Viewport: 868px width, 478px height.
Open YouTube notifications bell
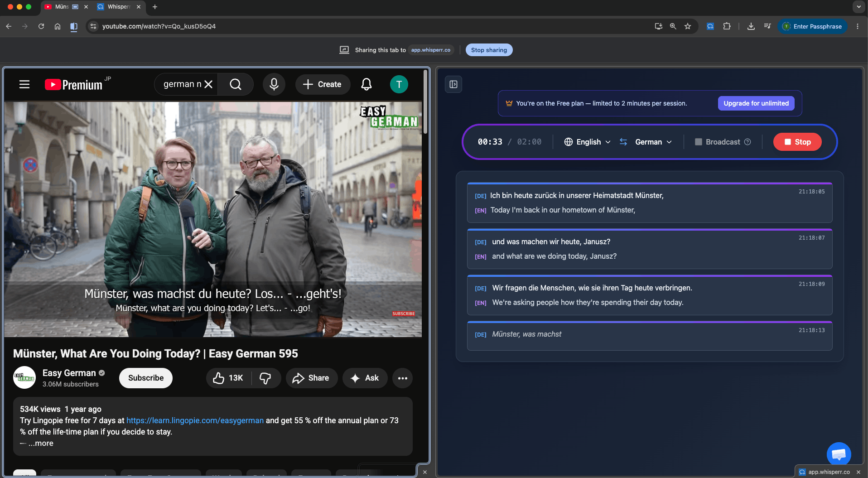click(366, 84)
